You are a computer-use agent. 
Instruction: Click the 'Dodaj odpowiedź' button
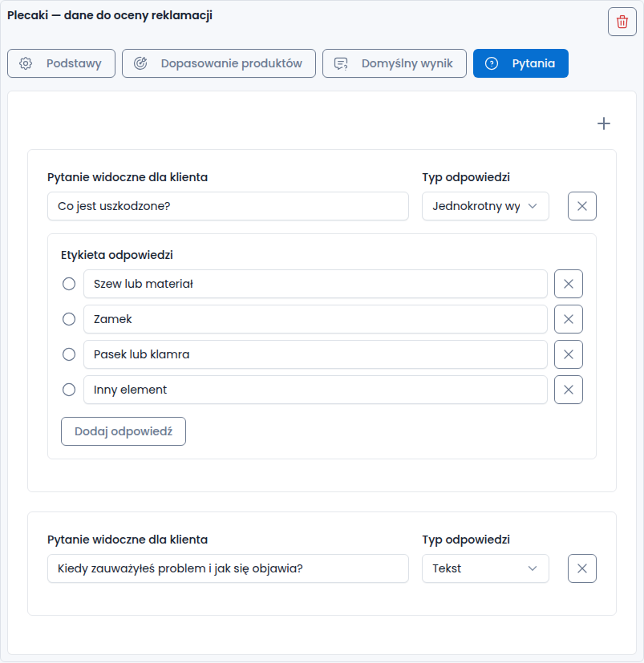(x=124, y=431)
